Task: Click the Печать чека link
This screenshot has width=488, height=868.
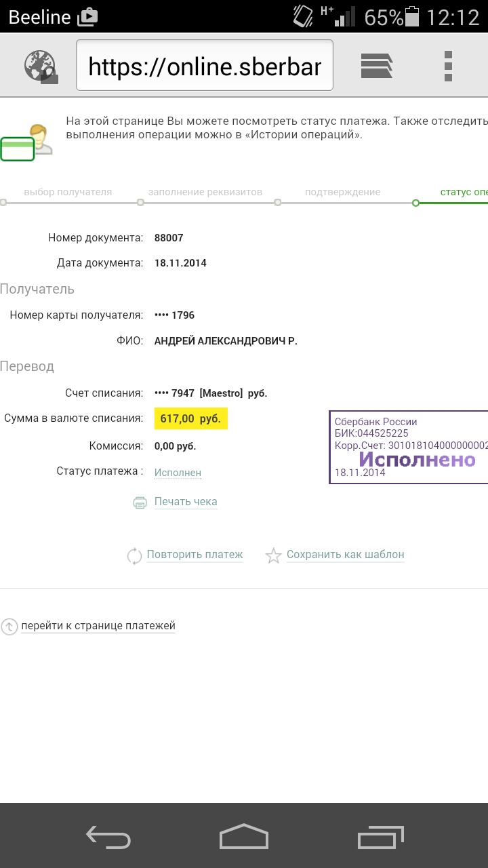Action: click(x=186, y=502)
